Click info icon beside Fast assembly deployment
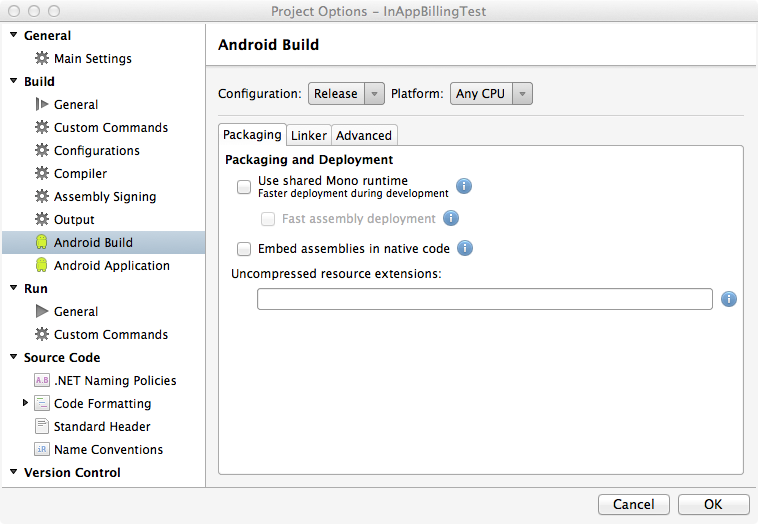The height and width of the screenshot is (524, 758). coord(451,218)
